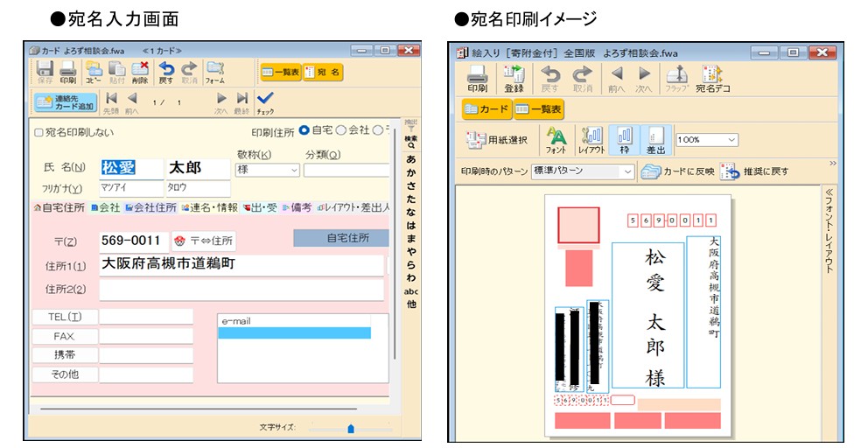The height and width of the screenshot is (448, 868).
Task: Click the 戻す undo arrow in card window
Action: [x=166, y=72]
